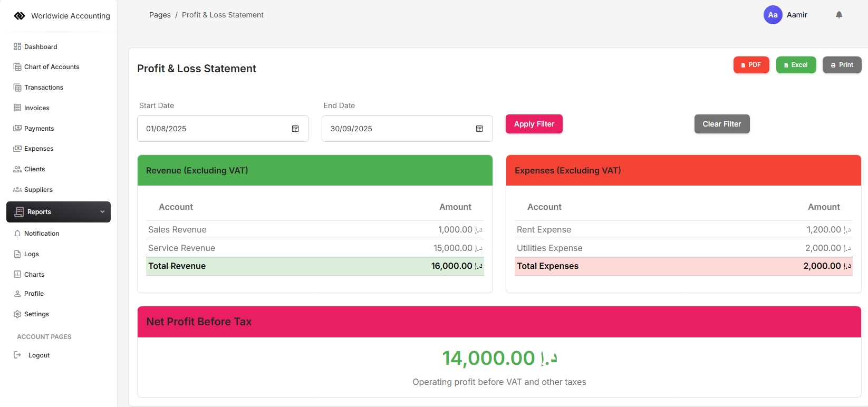Reset dates with Clear Filter
The height and width of the screenshot is (407, 868).
click(x=721, y=124)
